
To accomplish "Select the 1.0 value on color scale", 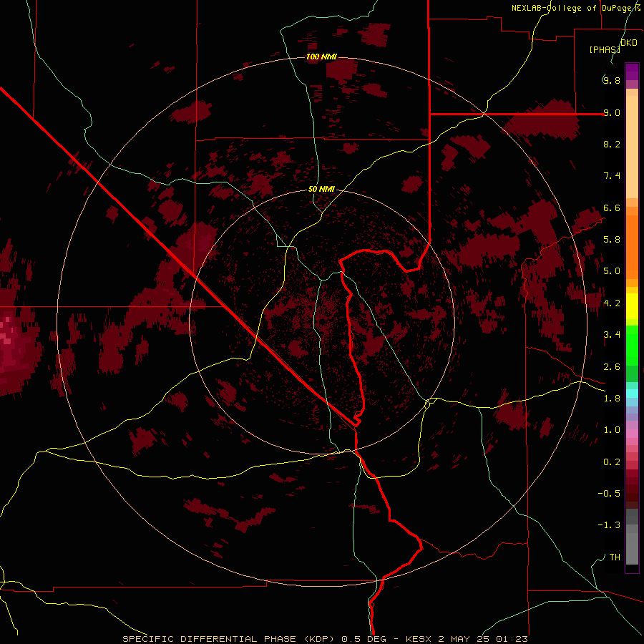I will pyautogui.click(x=612, y=429).
